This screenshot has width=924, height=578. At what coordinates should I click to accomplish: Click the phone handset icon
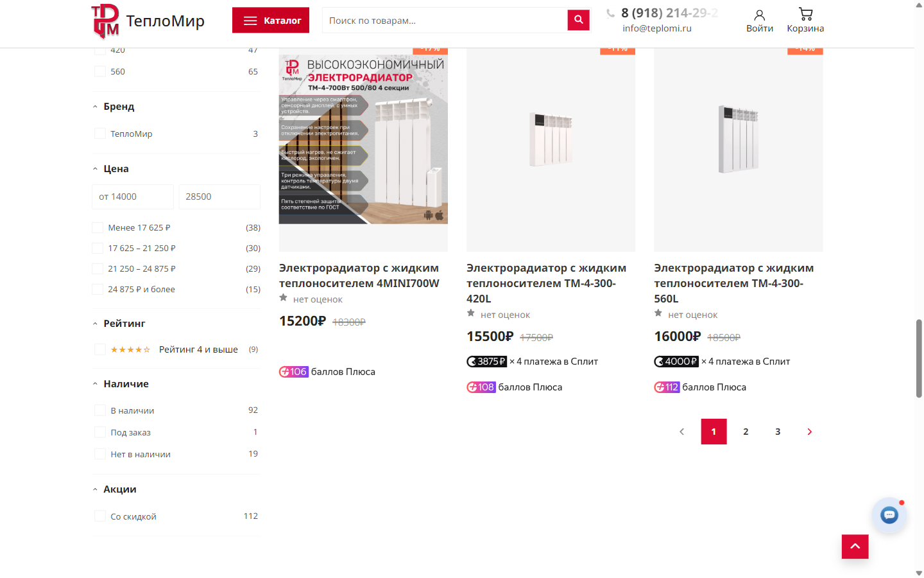tap(610, 13)
